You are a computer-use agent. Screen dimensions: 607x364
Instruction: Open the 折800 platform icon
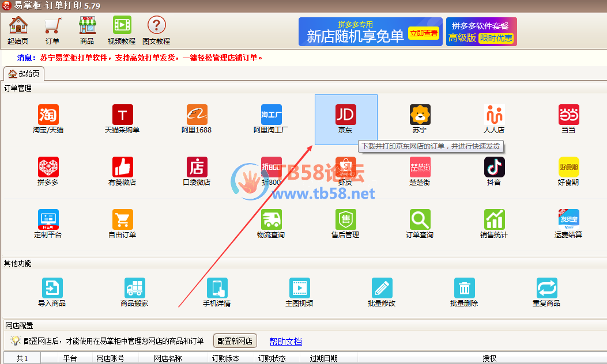click(x=271, y=172)
